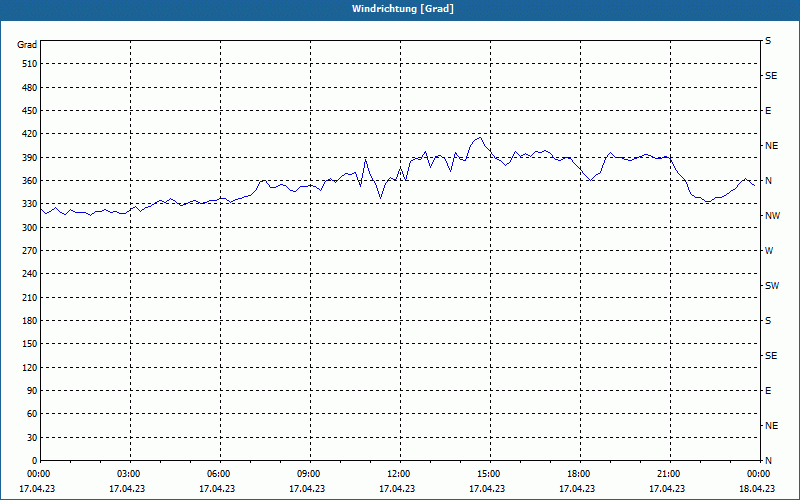
Task: Select the y-axis value 450
Action: 30,111
